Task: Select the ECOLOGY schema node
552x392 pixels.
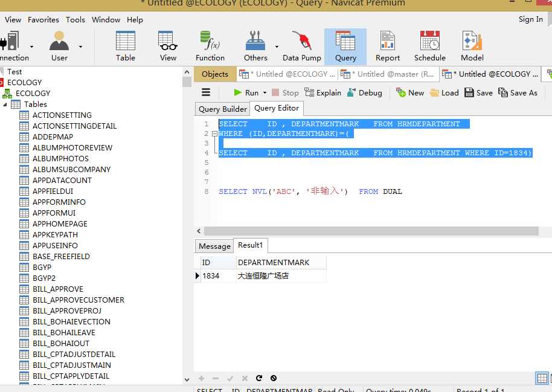Action: [x=33, y=94]
